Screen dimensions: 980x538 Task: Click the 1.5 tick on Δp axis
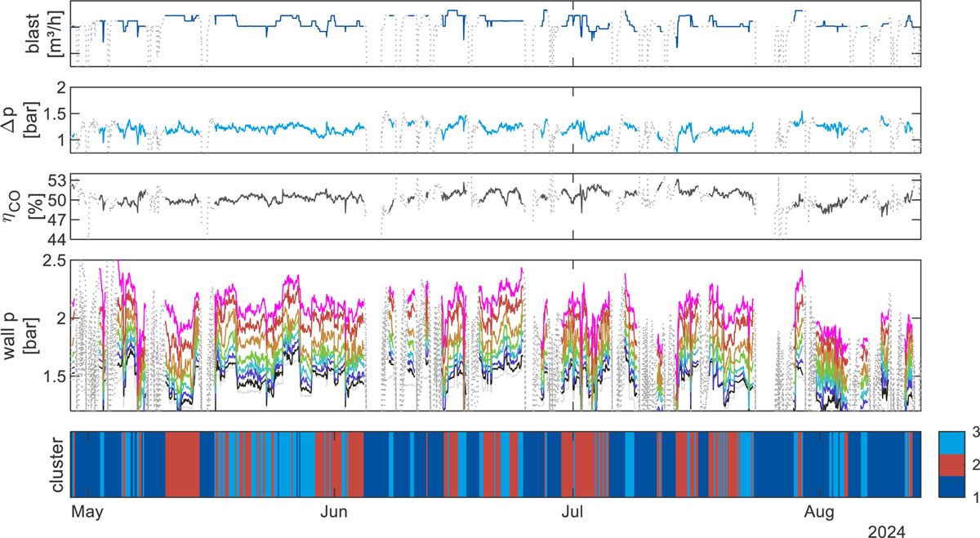(53, 114)
